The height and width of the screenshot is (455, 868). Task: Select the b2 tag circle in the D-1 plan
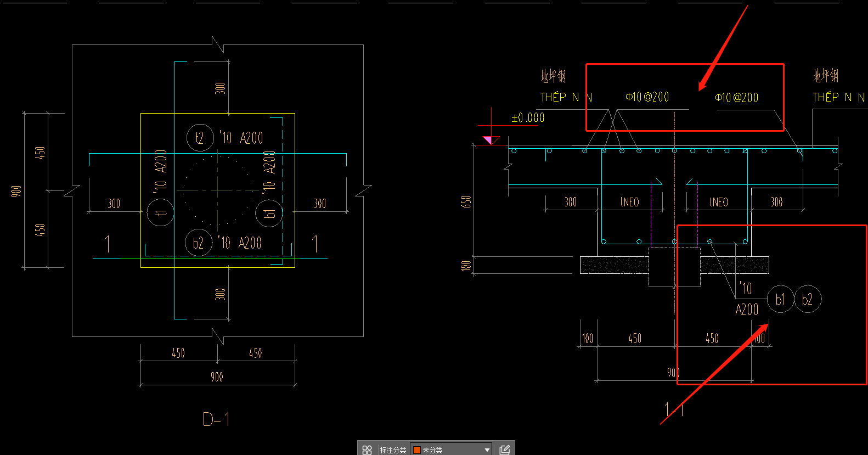[x=199, y=243]
